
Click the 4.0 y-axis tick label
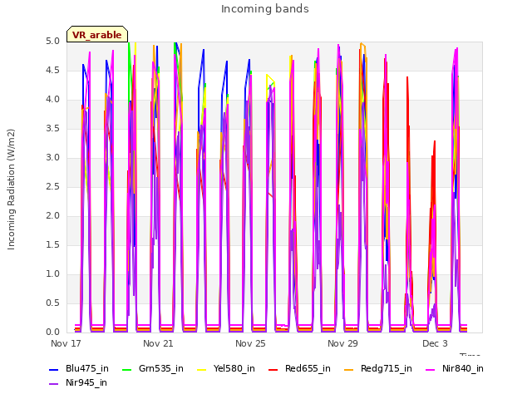[x=52, y=100]
